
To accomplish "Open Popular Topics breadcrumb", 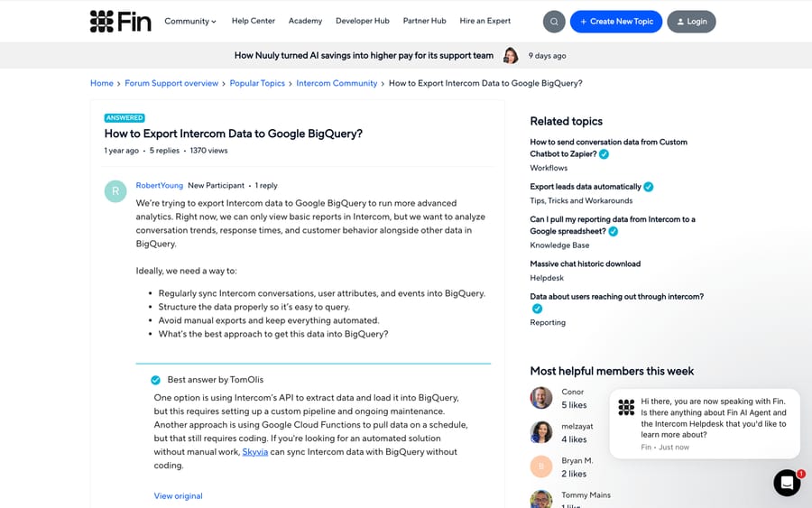I will pos(257,83).
